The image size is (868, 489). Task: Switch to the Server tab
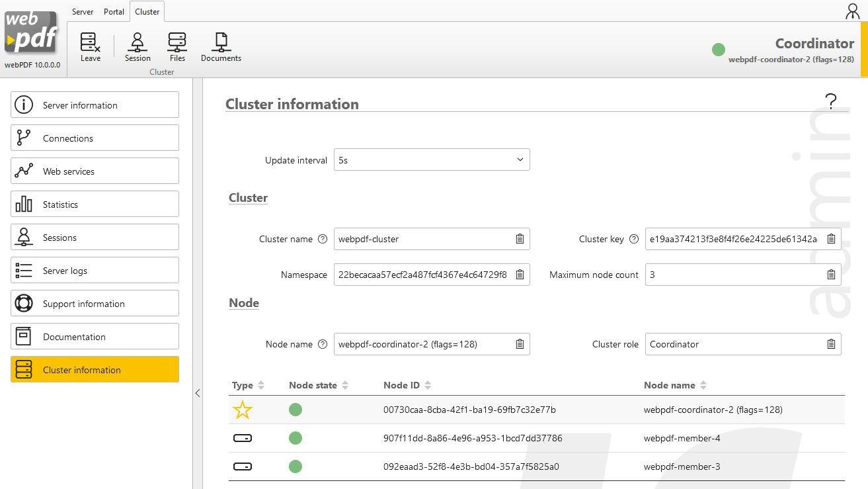(83, 12)
